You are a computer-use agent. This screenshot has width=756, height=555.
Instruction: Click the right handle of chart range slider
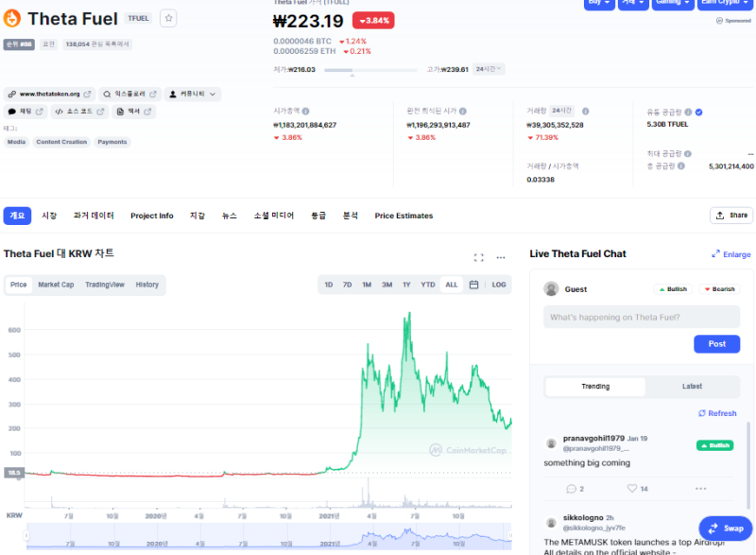pyautogui.click(x=510, y=536)
